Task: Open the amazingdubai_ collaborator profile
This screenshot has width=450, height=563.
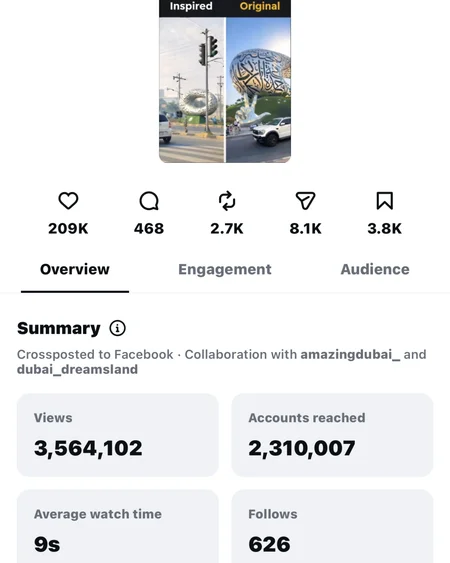Action: pos(350,355)
